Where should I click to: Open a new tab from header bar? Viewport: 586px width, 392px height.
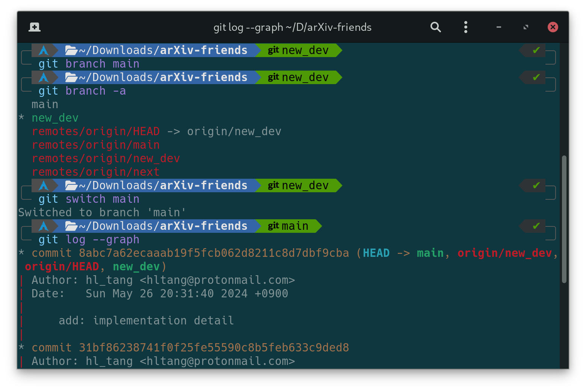[x=35, y=27]
